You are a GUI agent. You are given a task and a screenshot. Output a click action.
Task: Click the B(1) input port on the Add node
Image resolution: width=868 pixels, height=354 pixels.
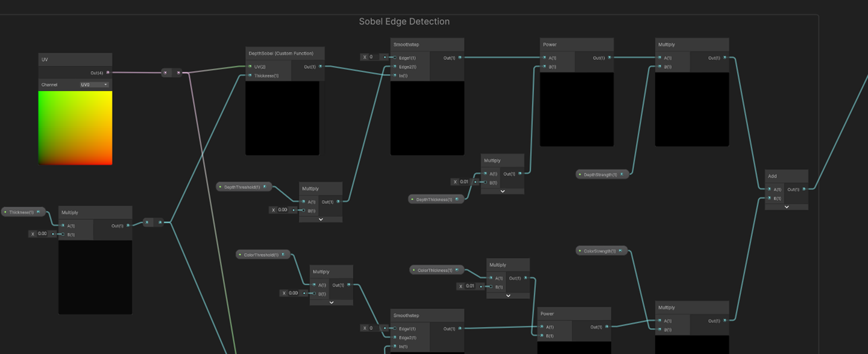(x=769, y=198)
